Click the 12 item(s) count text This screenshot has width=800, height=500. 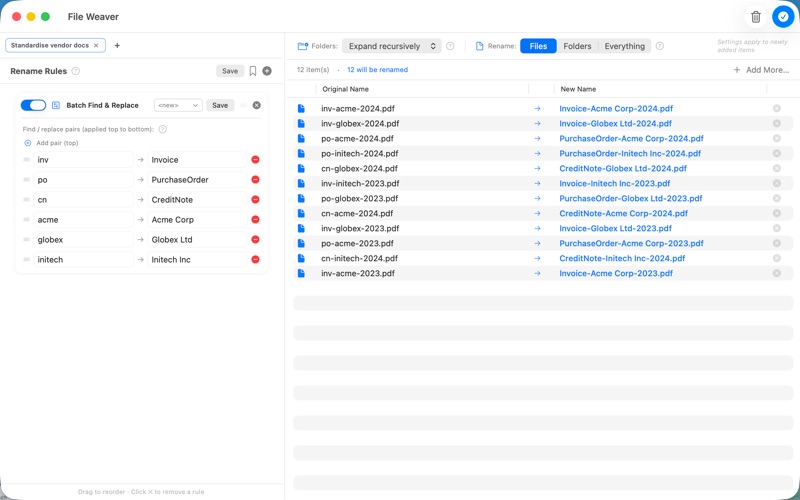(313, 70)
